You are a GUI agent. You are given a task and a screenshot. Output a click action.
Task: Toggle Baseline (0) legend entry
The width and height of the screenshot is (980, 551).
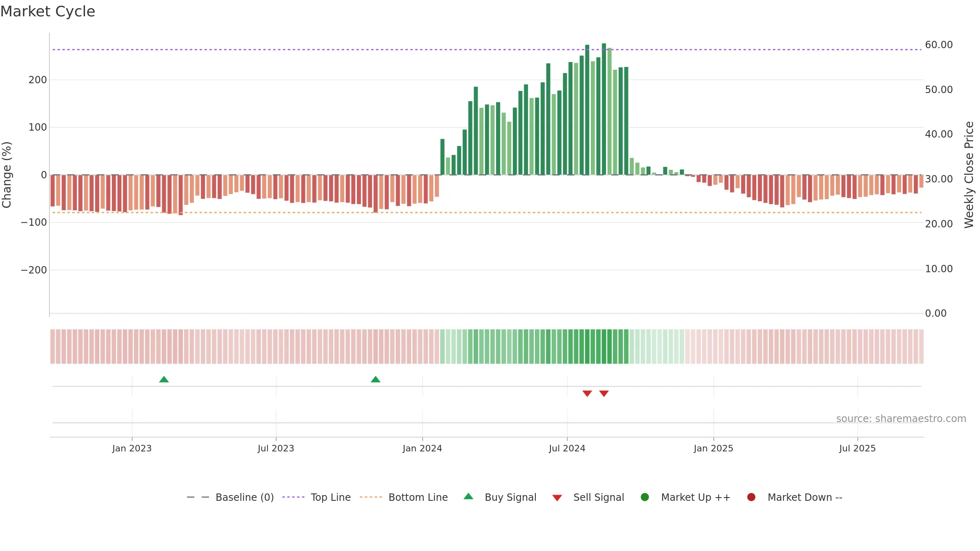[230, 497]
